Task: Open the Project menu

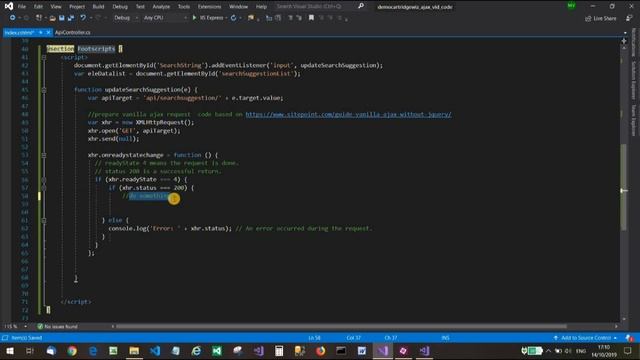Action: 77,7
